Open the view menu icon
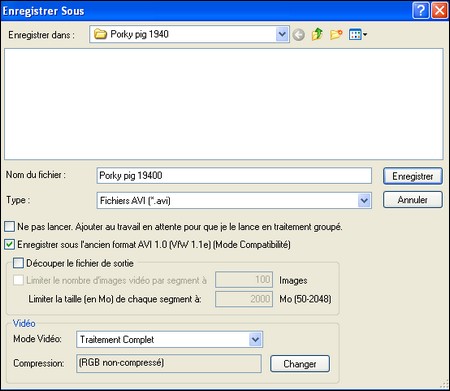Image resolution: width=450 pixels, height=391 pixels. click(358, 34)
